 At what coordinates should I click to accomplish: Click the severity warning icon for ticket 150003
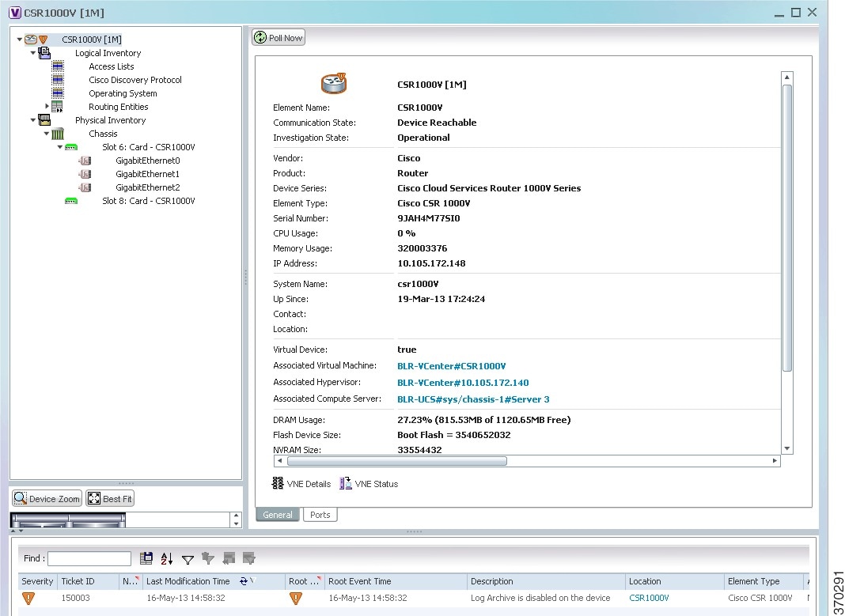coord(28,599)
